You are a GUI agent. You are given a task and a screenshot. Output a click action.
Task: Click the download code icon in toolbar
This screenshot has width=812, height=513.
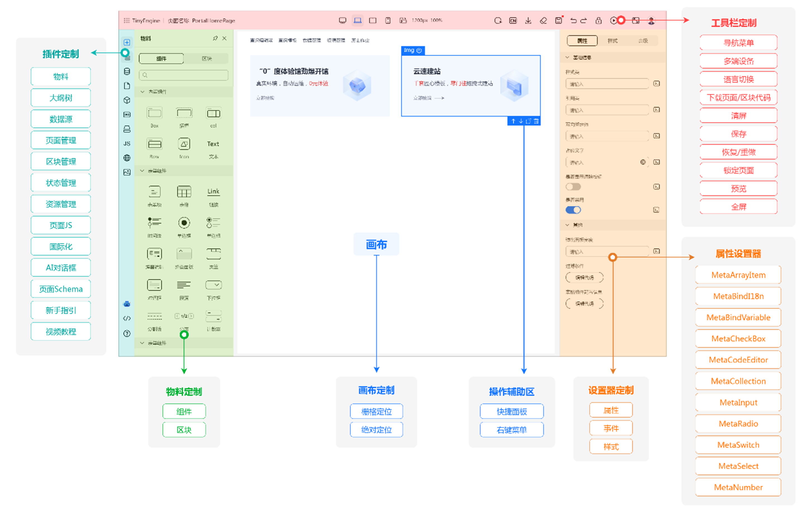click(x=528, y=21)
